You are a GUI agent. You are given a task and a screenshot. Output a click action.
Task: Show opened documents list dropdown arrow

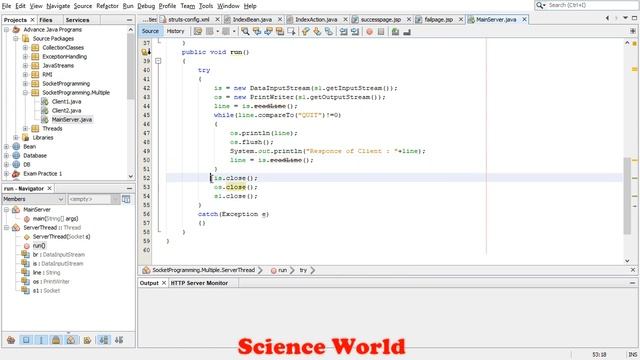[x=625, y=18]
